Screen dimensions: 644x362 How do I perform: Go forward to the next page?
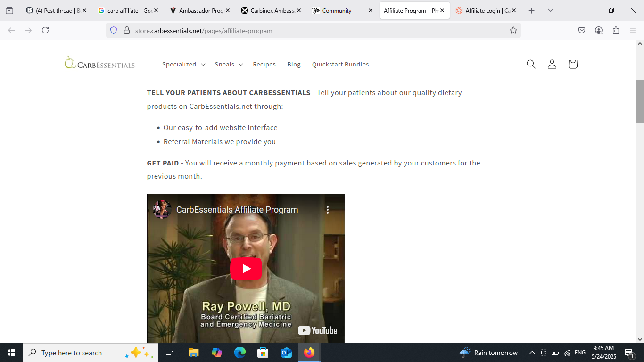pyautogui.click(x=28, y=30)
